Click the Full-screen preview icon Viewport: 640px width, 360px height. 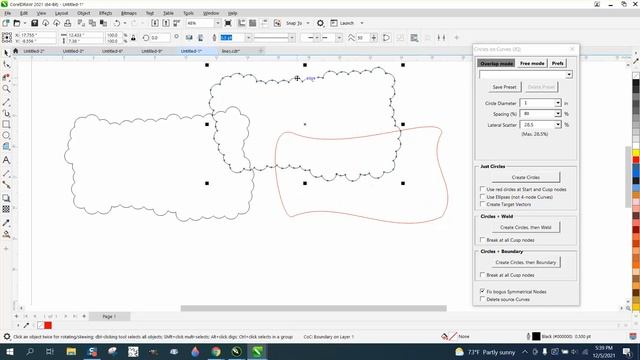tap(228, 23)
